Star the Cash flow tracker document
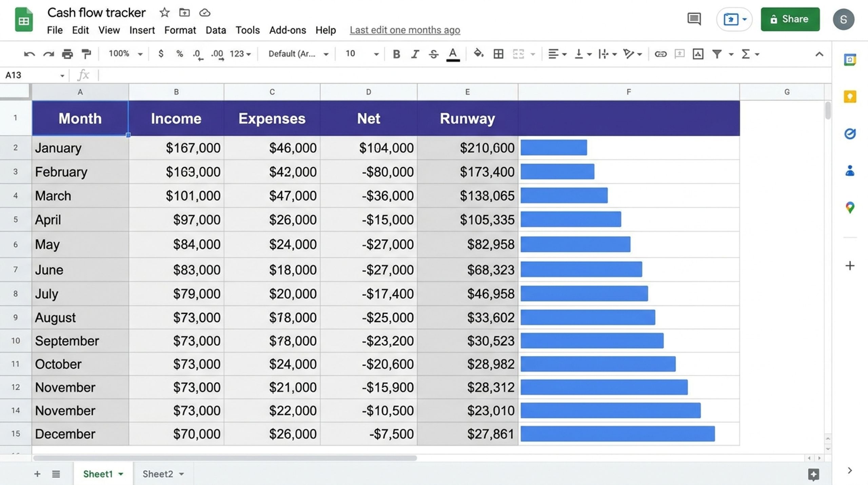This screenshot has height=485, width=868. 164,13
